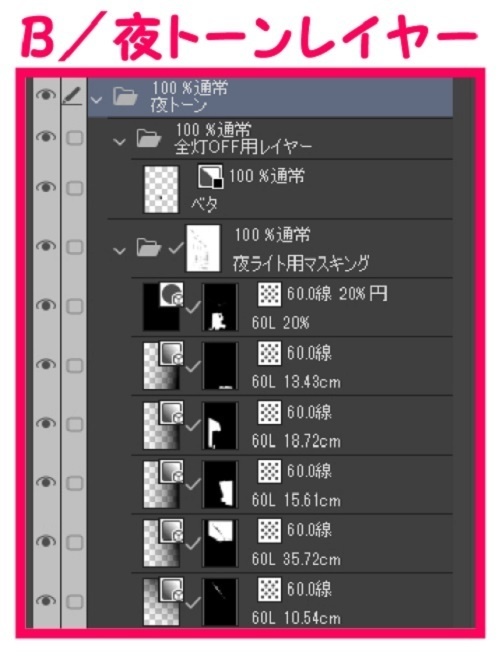The width and height of the screenshot is (500, 658).
Task: Toggle mask link check on 60L 10.54cm
Action: 193,604
